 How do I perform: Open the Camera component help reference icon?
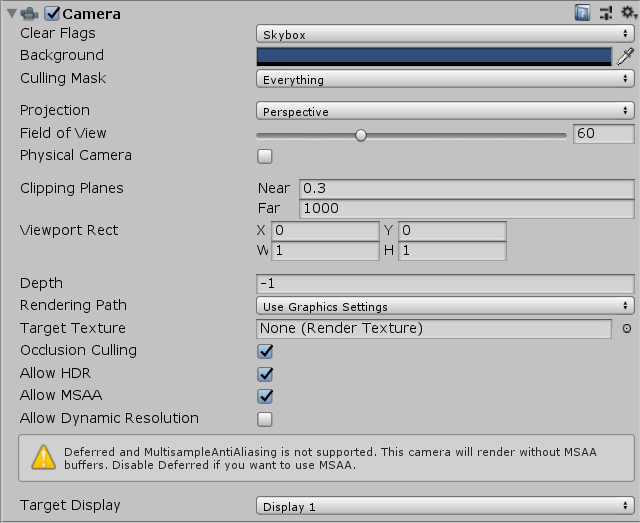tap(582, 13)
